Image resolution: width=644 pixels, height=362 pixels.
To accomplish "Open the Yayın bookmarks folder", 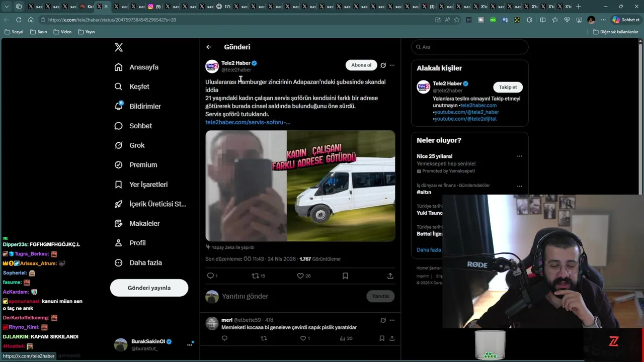I will 87,32.
